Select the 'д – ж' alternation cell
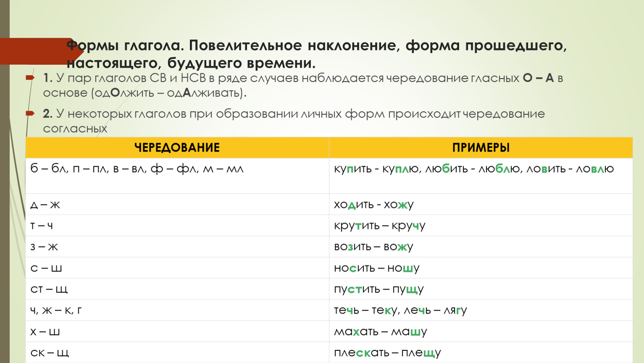This screenshot has width=644, height=363. coord(45,205)
